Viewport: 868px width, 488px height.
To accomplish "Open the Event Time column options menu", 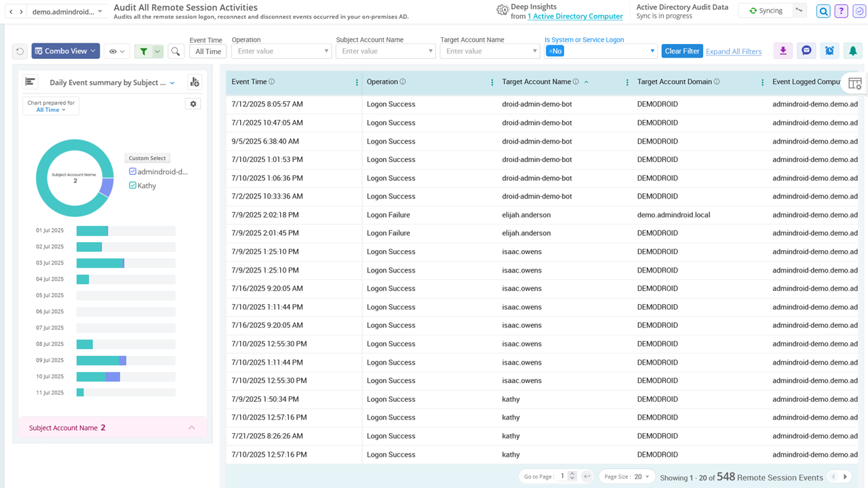I will click(355, 81).
